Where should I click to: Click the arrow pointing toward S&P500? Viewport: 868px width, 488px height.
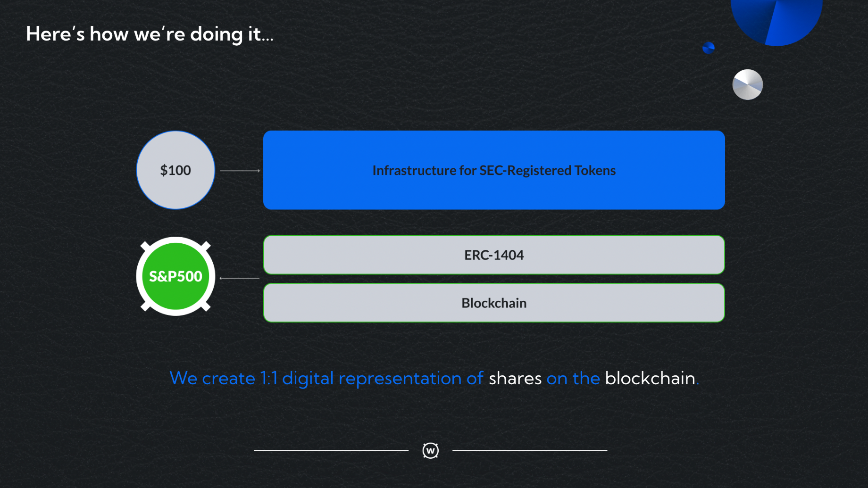[240, 278]
